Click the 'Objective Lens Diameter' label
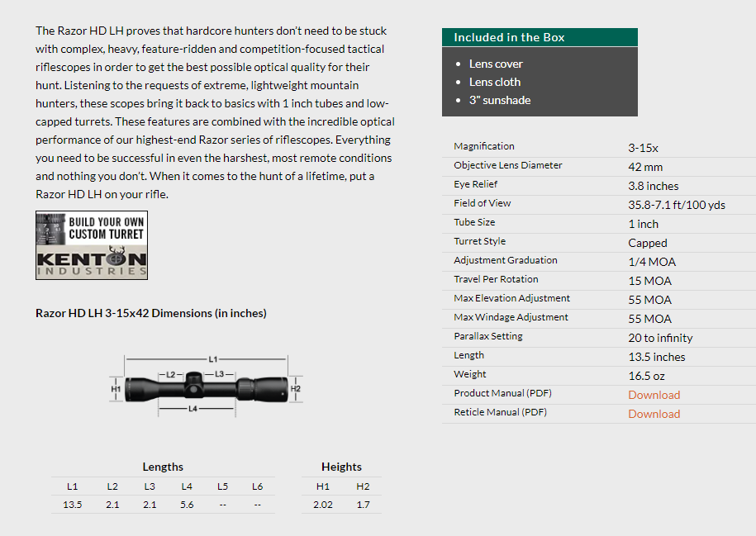The image size is (756, 536). coord(507,165)
